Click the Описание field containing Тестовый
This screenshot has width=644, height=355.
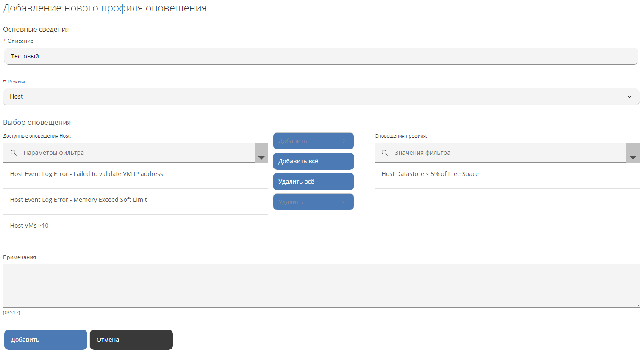pos(321,56)
